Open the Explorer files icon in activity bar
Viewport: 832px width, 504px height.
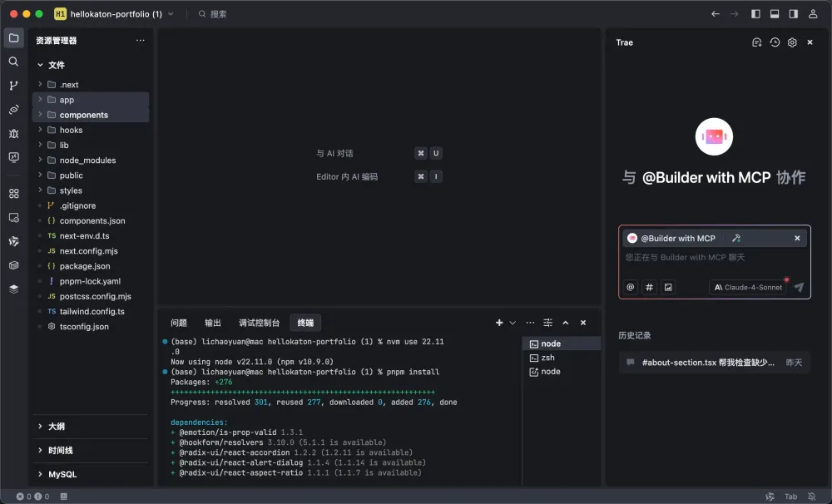point(14,38)
